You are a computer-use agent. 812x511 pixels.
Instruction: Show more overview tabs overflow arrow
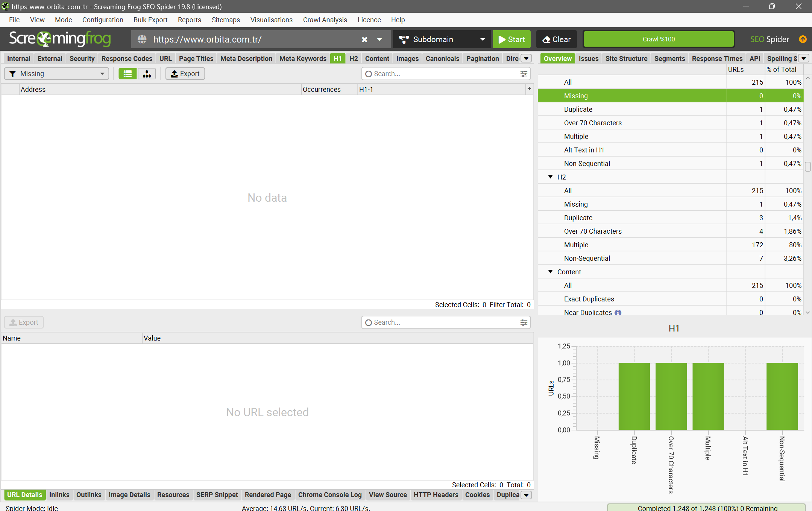[x=804, y=58]
